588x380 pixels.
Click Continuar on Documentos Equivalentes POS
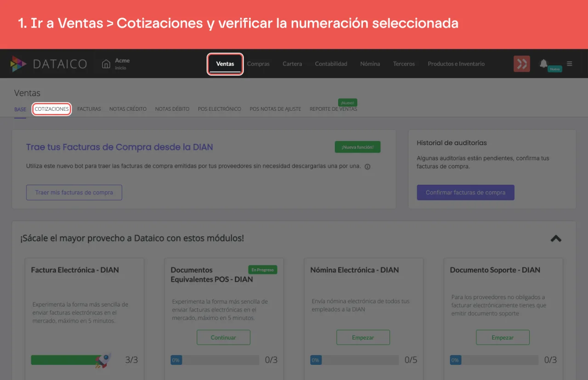coord(223,337)
